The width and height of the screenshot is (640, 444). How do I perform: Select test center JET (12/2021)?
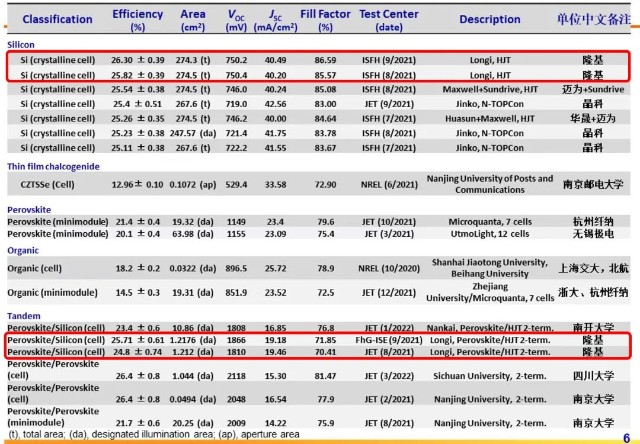click(x=389, y=293)
